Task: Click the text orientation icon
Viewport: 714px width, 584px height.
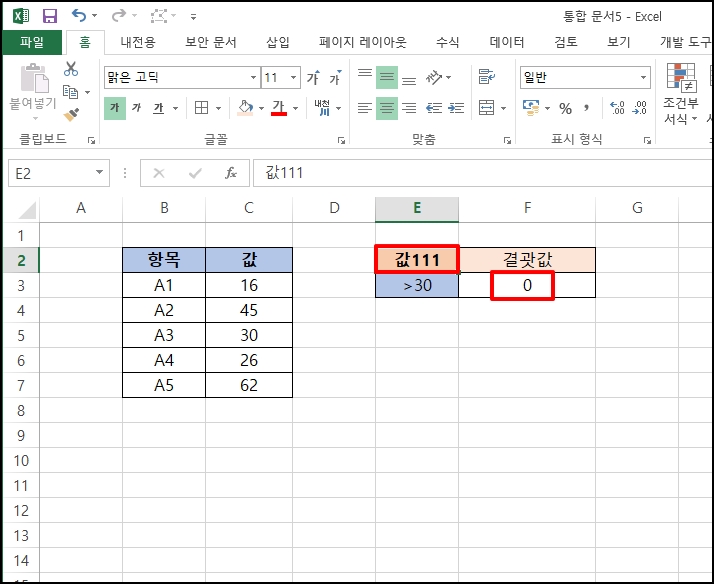Action: [x=434, y=77]
